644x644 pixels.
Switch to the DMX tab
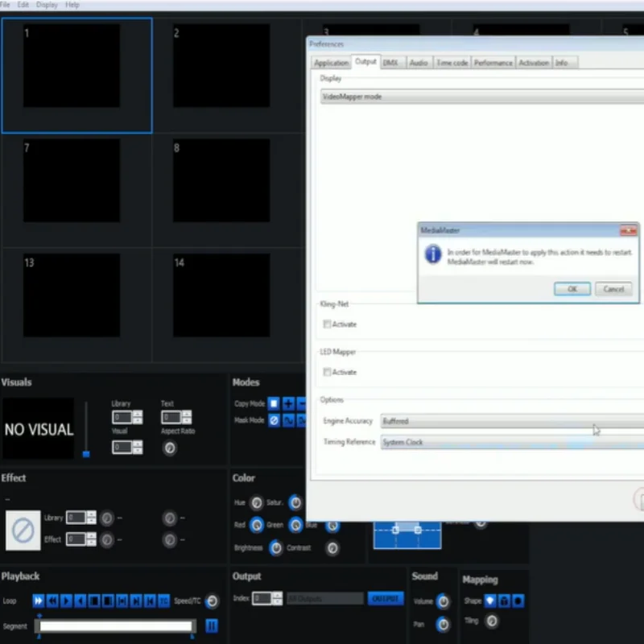point(390,63)
